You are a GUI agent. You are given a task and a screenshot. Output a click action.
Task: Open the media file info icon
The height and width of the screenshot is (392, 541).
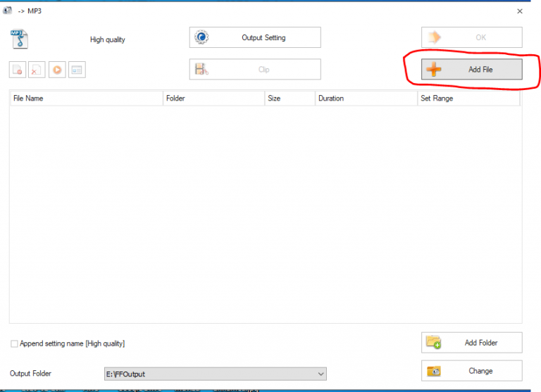point(77,70)
